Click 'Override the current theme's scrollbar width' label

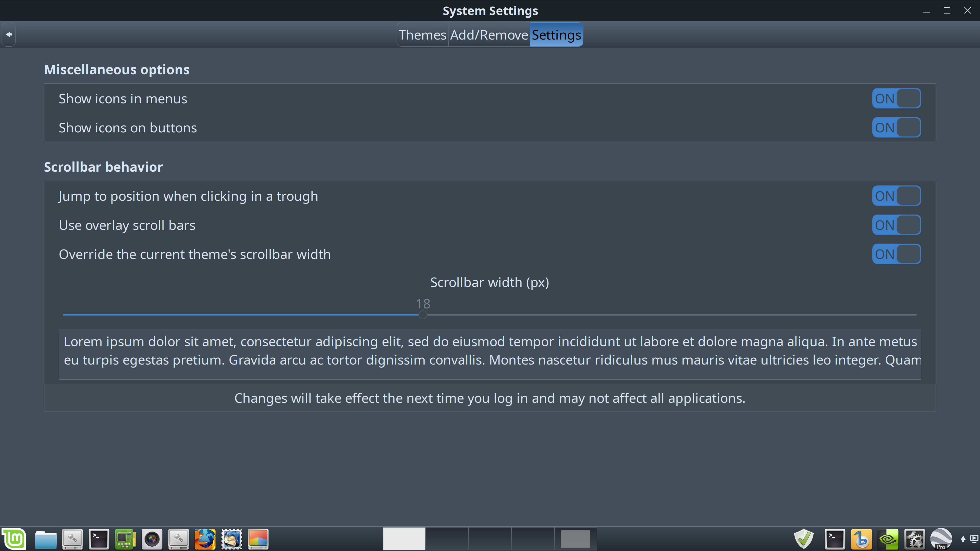[195, 254]
